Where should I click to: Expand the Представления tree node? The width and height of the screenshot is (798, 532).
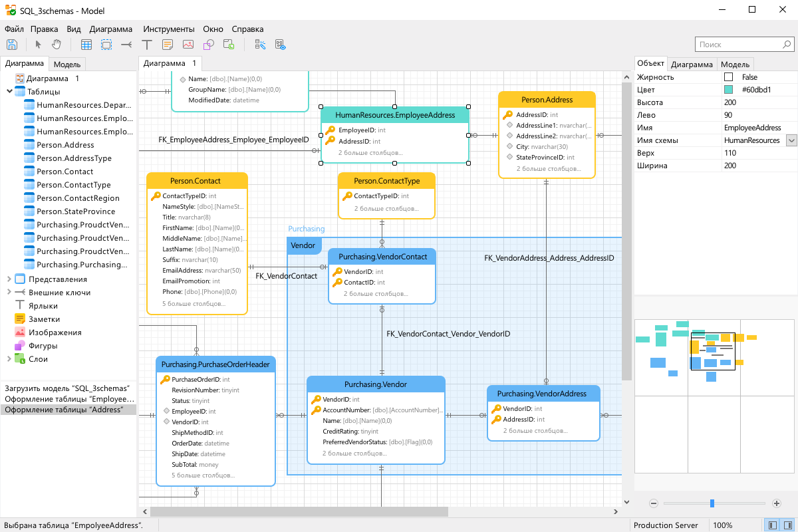pos(9,279)
